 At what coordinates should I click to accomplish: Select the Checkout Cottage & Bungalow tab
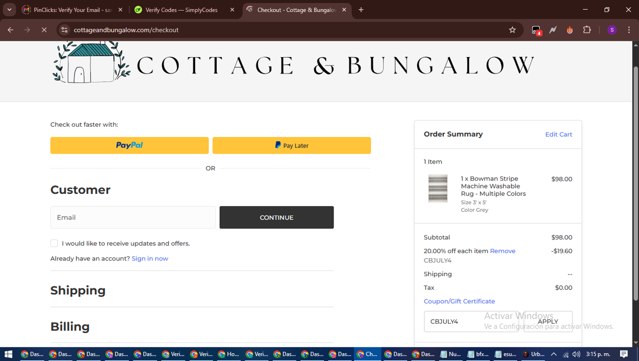[x=296, y=10]
